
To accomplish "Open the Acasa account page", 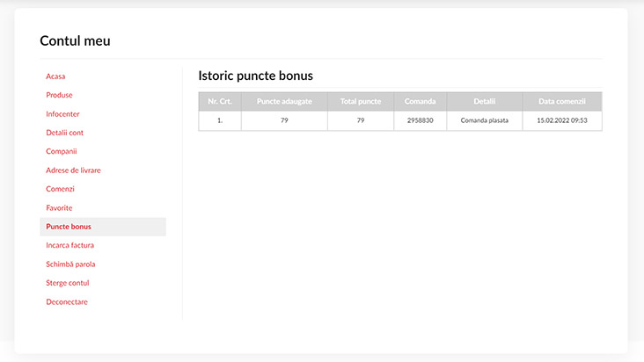I will 55,76.
